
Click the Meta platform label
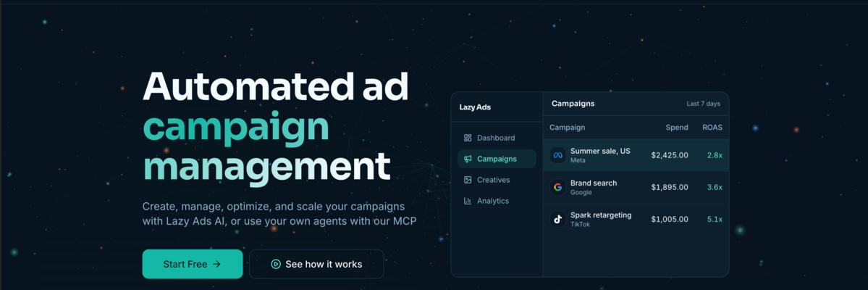(x=578, y=160)
